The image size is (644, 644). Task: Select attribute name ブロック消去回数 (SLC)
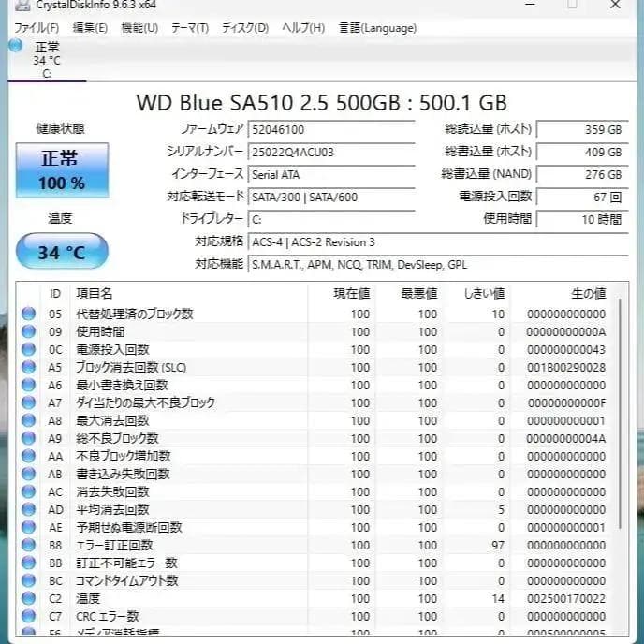(131, 368)
